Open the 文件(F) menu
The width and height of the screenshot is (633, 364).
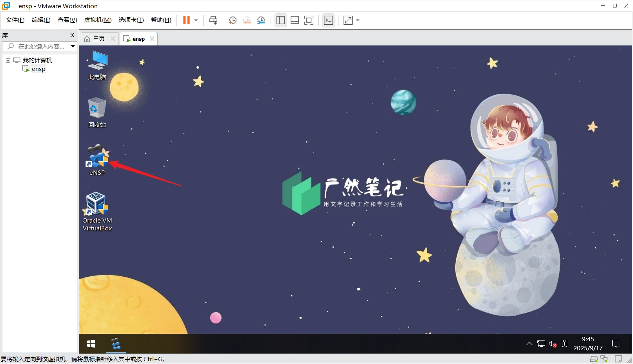[15, 20]
